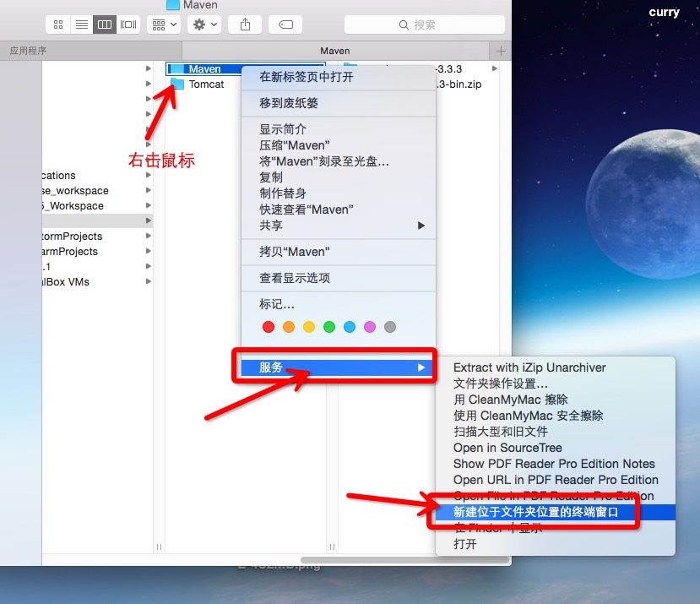The height and width of the screenshot is (604, 700).
Task: Select 扫描大型和旧文件 service
Action: pos(556,432)
